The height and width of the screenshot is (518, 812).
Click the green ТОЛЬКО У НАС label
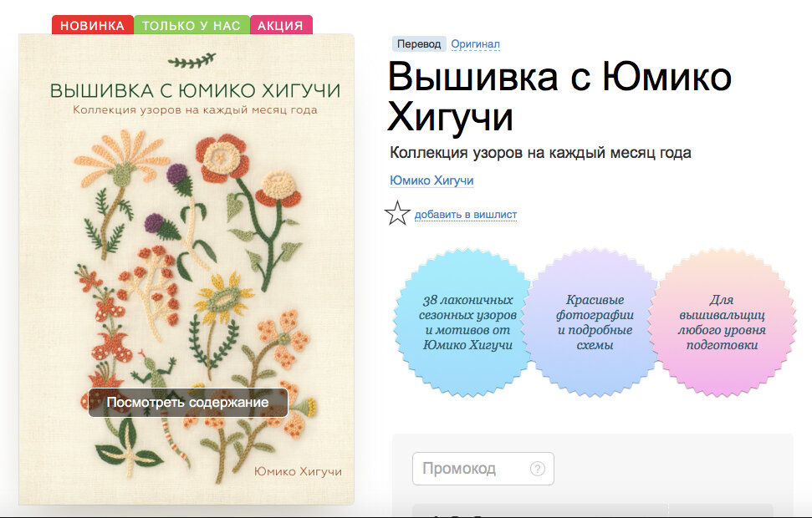click(192, 25)
